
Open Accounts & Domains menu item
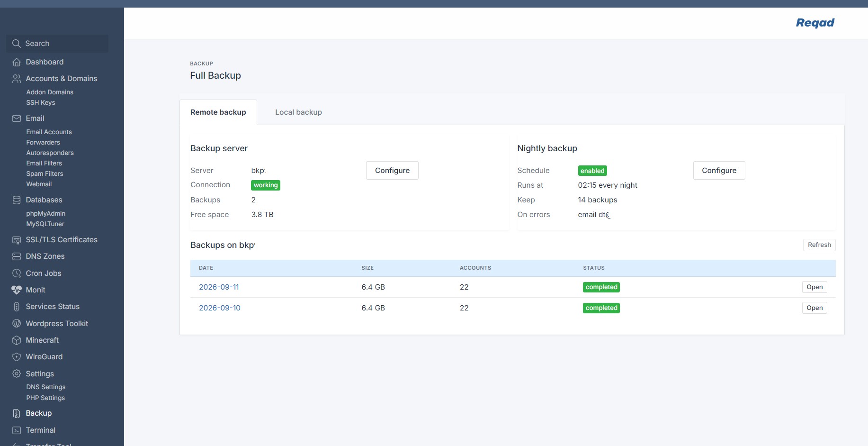pyautogui.click(x=62, y=79)
